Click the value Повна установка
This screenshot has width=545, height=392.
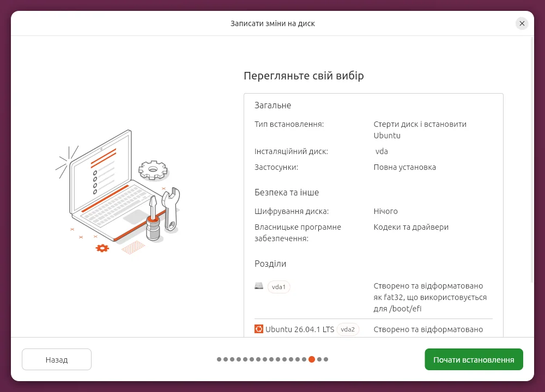pos(404,167)
